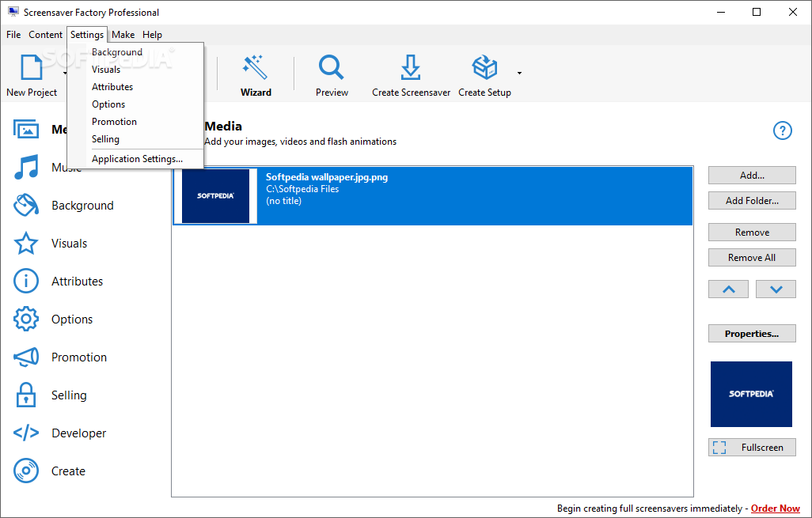Click the Create Setup box icon
The height and width of the screenshot is (518, 812).
click(x=484, y=67)
